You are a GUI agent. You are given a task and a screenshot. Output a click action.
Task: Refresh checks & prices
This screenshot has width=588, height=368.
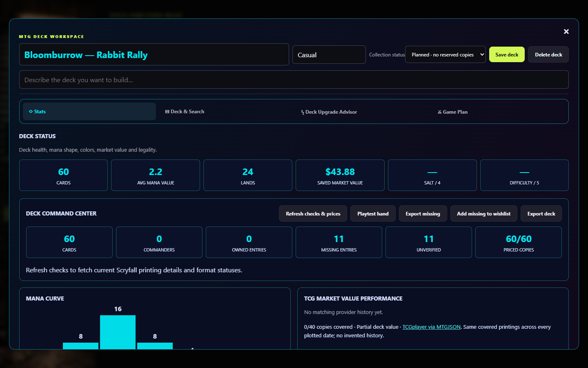point(313,214)
